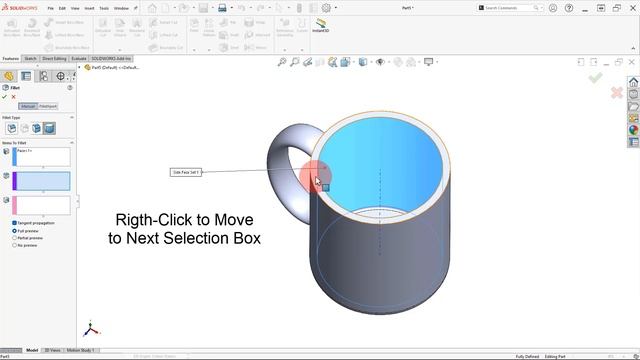Toggle the Tangent propagation checkbox

pos(14,223)
